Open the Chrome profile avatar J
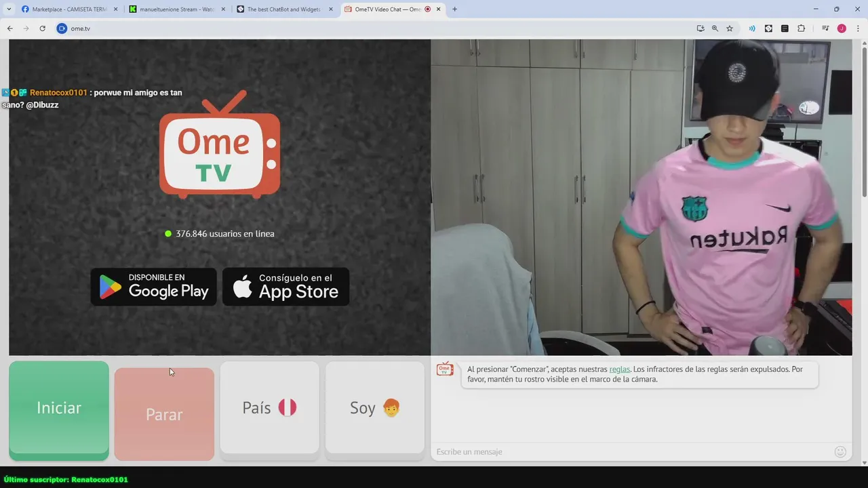 pos(842,28)
